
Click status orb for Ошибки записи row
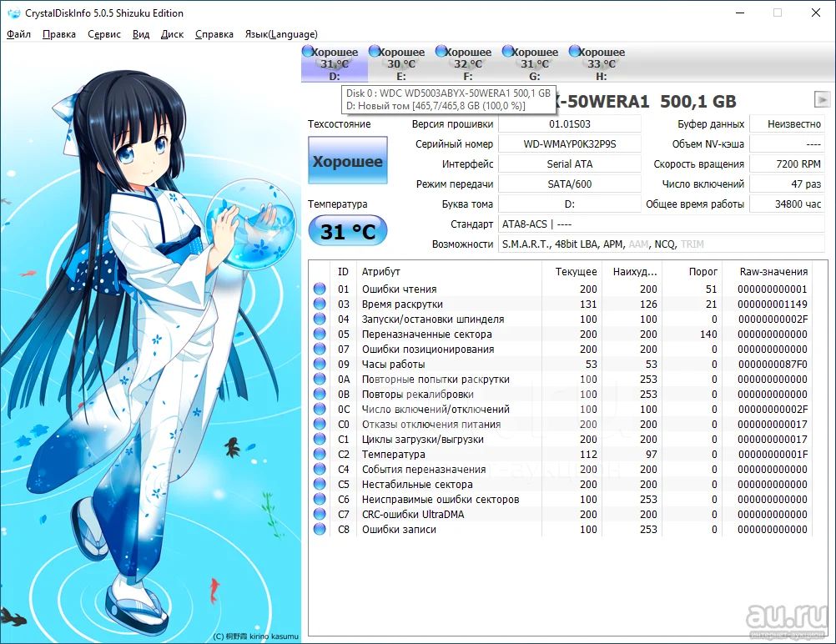320,530
